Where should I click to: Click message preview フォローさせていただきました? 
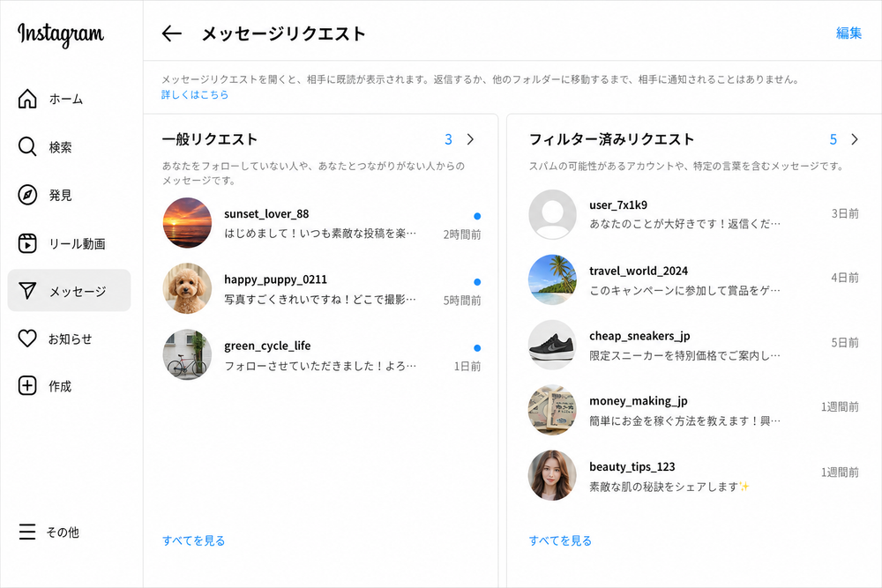(x=320, y=365)
